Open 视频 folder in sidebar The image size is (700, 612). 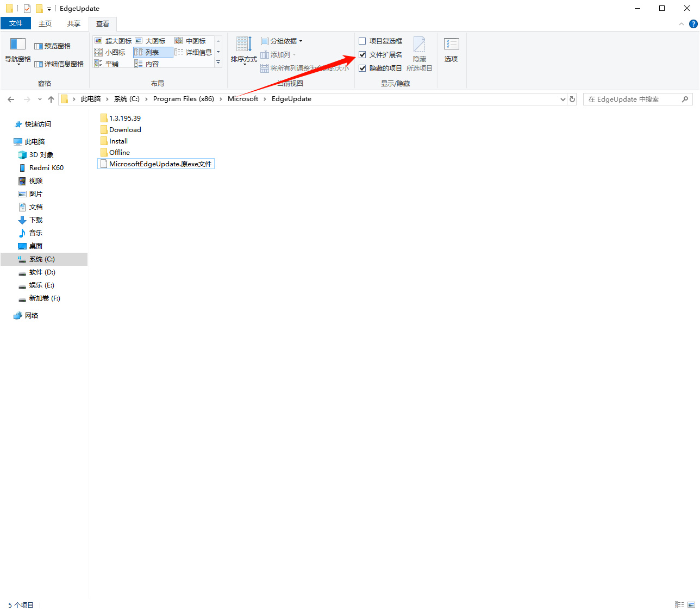click(x=30, y=181)
